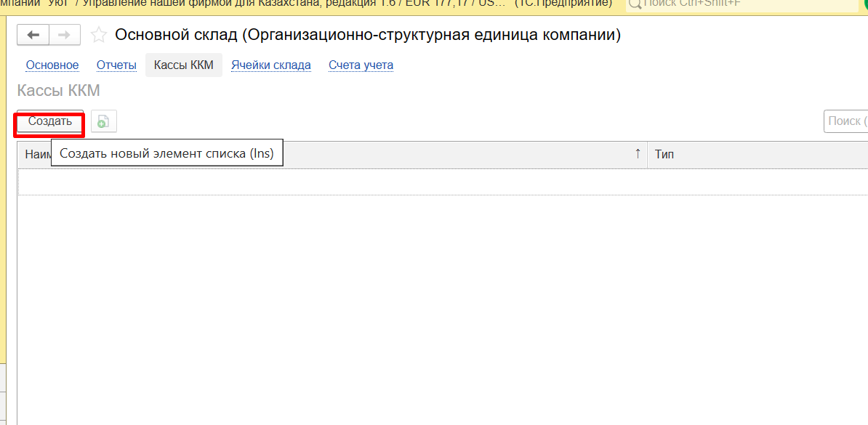Open the Отчеты link
868x425 pixels.
tap(116, 65)
